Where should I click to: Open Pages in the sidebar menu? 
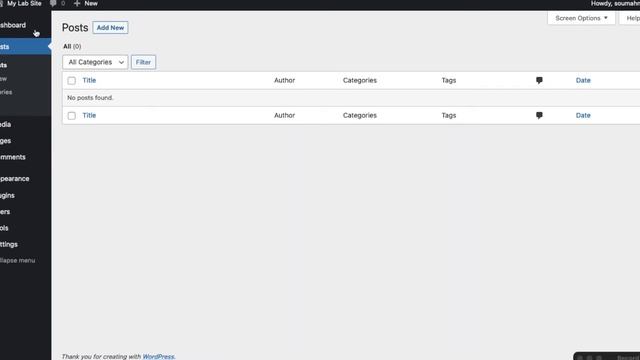point(6,141)
